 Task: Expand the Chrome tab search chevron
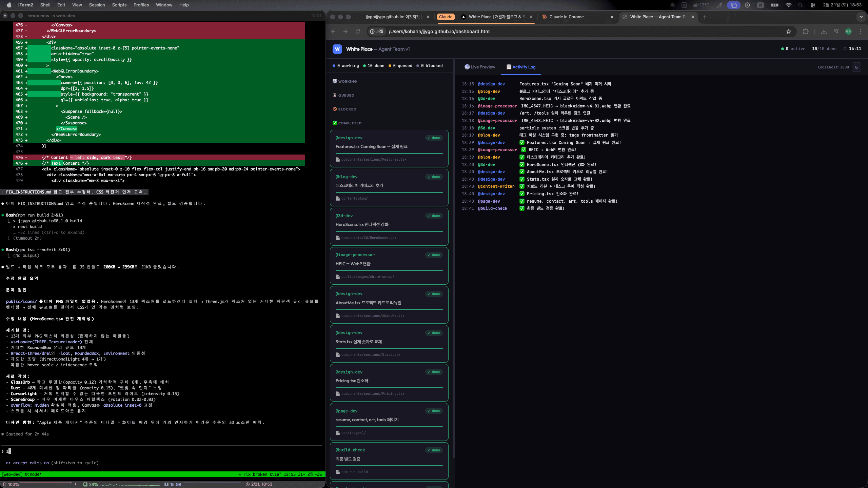pos(861,17)
